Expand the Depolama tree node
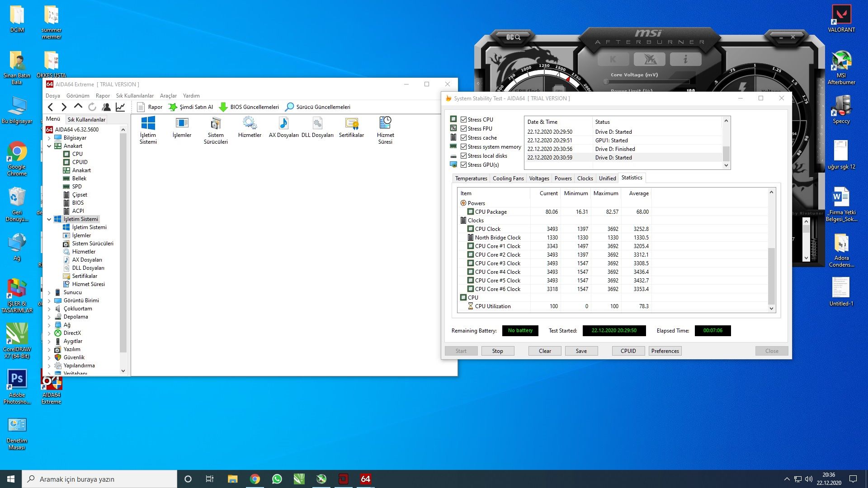The image size is (868, 488). click(49, 317)
